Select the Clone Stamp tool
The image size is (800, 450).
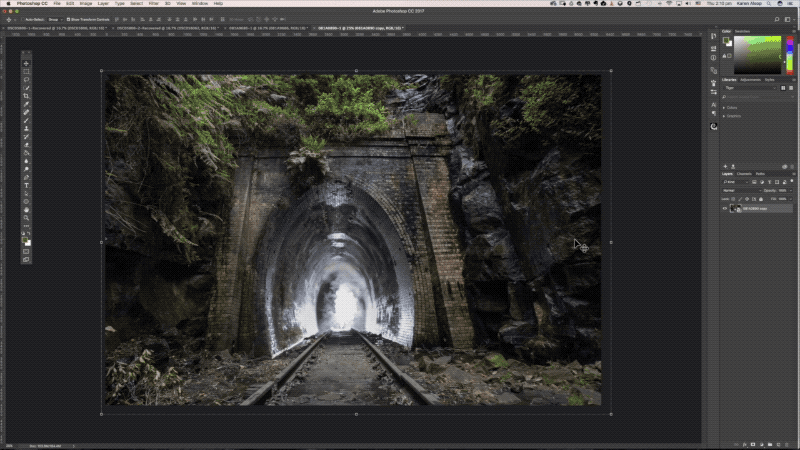(x=26, y=129)
